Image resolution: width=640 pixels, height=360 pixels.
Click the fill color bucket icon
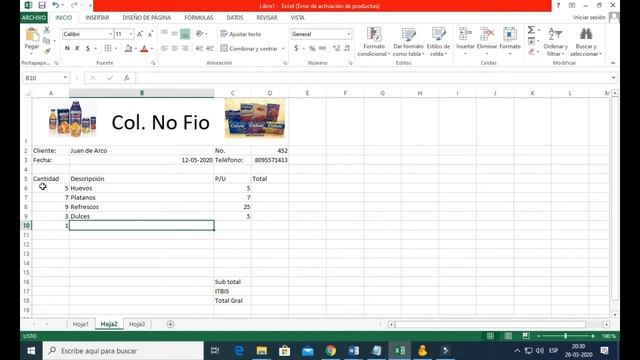128,49
